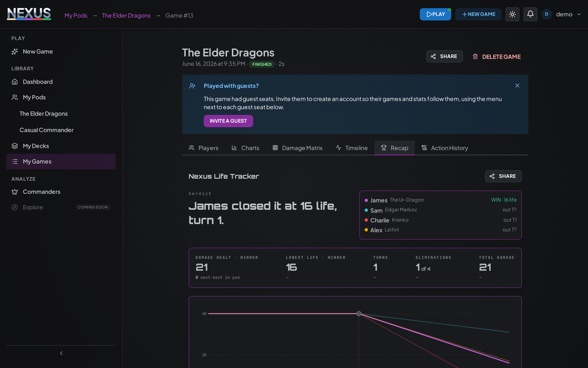Click the Alex Lathril row

pos(440,230)
